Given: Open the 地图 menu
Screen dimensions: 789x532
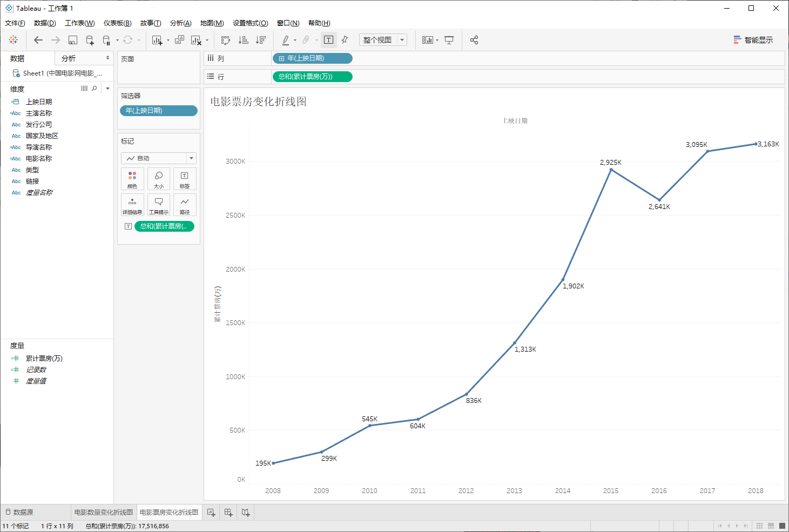Looking at the screenshot, I should point(212,23).
